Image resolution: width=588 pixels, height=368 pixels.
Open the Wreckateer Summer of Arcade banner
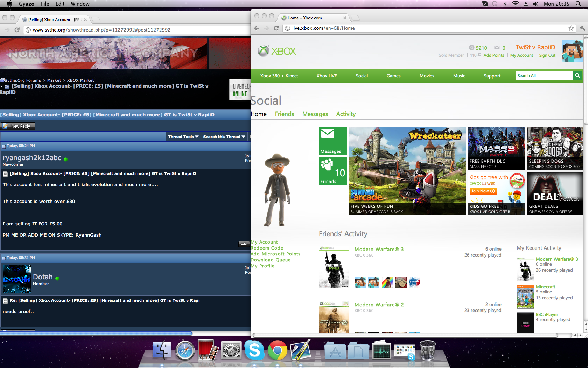pyautogui.click(x=407, y=171)
